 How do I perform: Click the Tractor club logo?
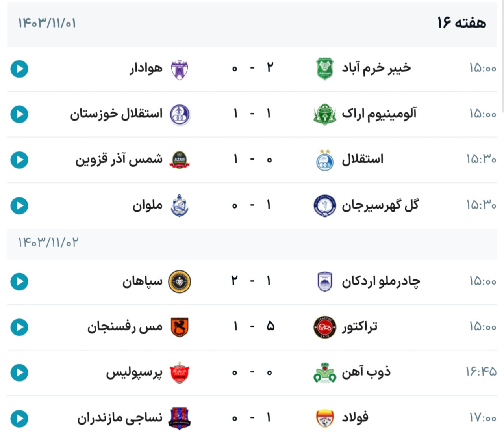325,327
